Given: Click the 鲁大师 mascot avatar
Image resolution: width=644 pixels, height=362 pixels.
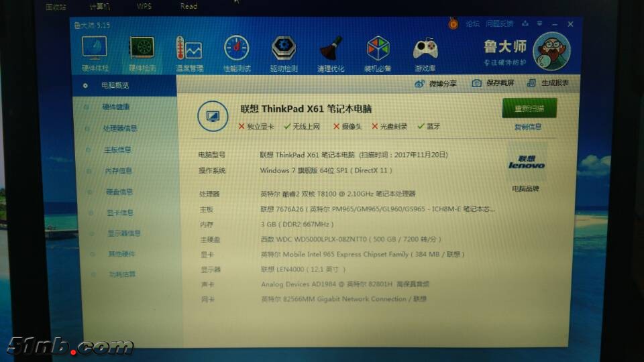Looking at the screenshot, I should [551, 51].
